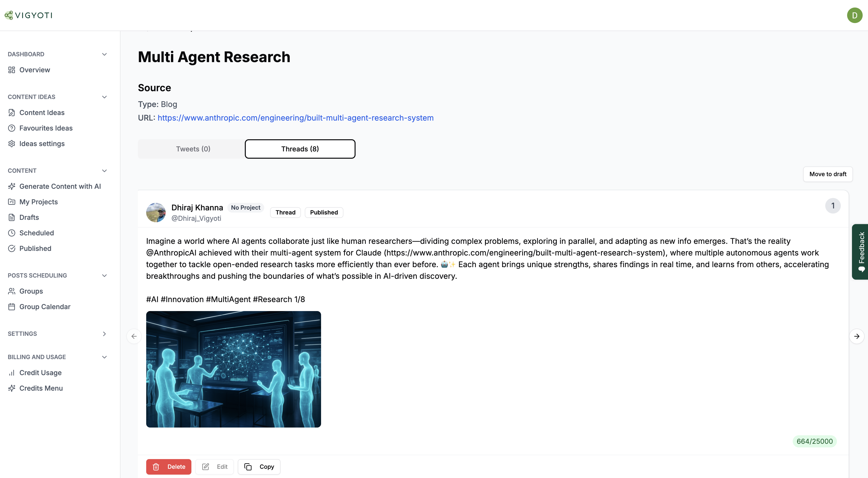Viewport: 868px width, 478px height.
Task: Expand the SETTINGS section
Action: [104, 334]
